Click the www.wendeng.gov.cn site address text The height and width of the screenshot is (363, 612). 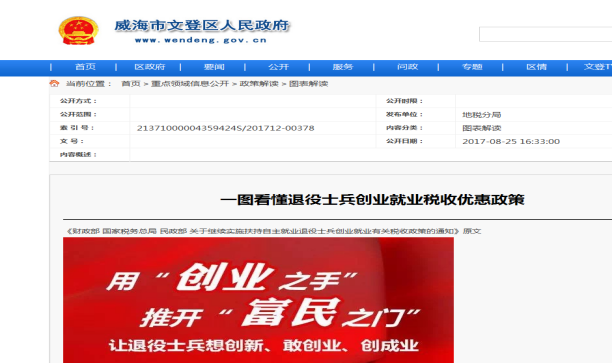[201, 40]
